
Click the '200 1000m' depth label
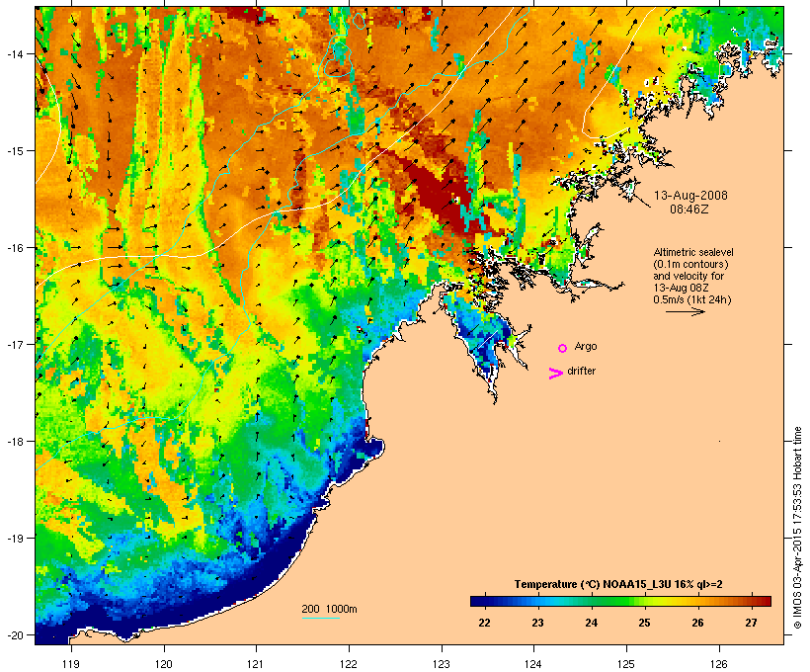pos(329,609)
